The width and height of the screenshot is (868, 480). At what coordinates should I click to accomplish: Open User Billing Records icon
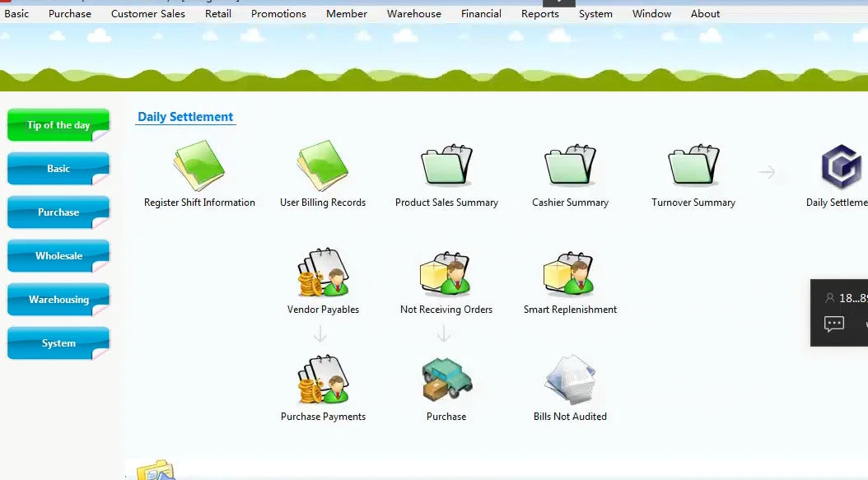coord(323,165)
